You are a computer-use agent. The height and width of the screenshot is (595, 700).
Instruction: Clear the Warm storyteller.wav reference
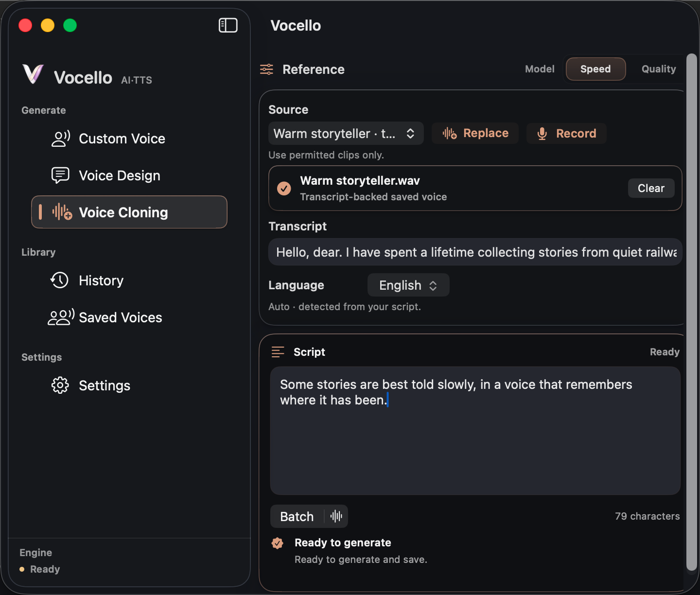[651, 188]
